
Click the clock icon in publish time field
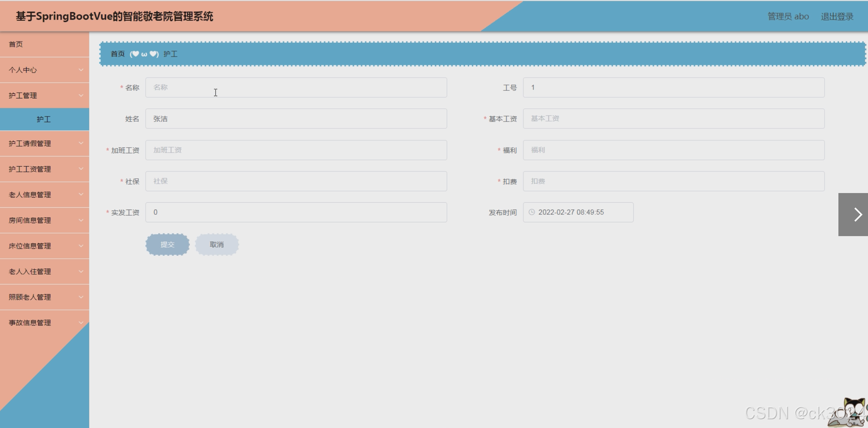(531, 212)
